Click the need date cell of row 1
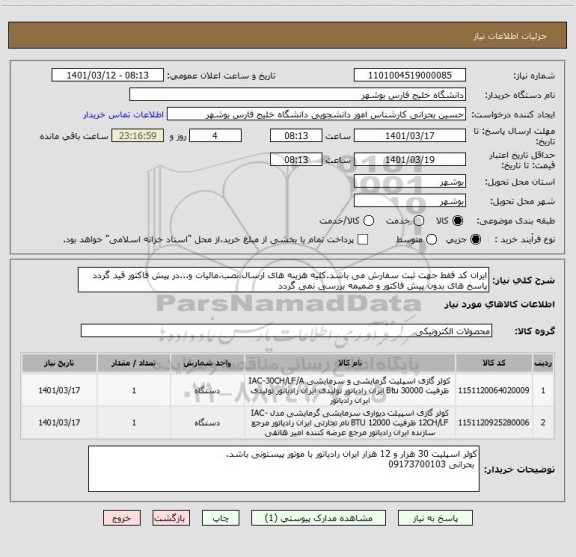This screenshot has width=576, height=557. point(59,390)
